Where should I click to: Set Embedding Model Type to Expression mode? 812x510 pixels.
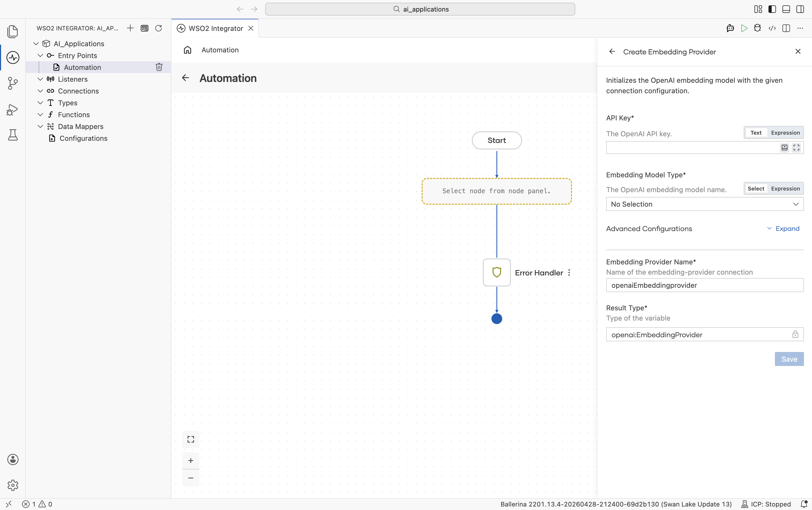pos(785,189)
